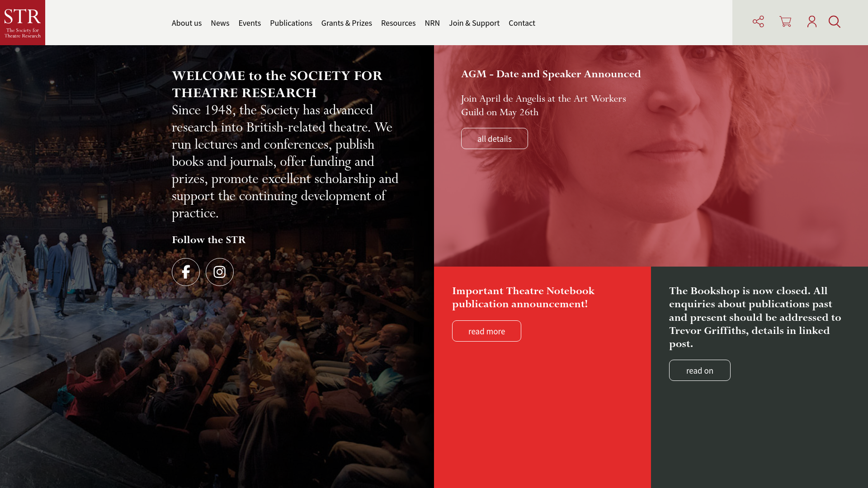Select Publications in the navigation bar

point(291,23)
